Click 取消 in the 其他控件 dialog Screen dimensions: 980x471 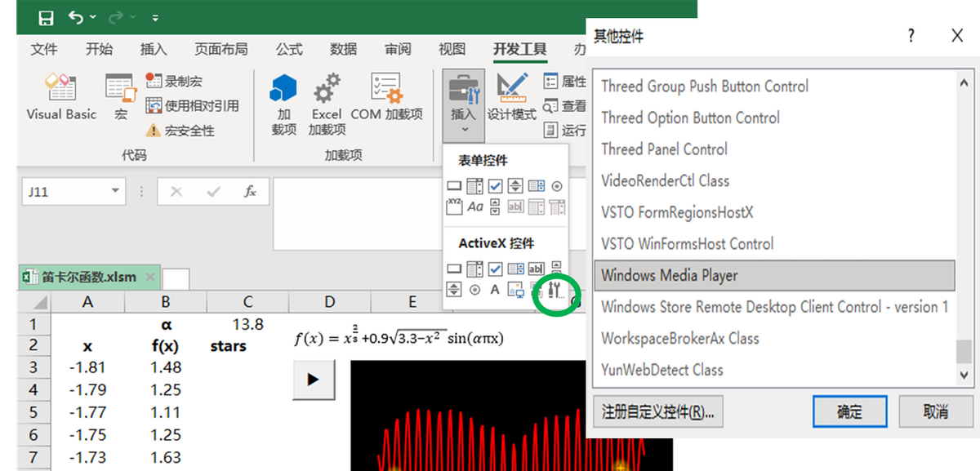[x=936, y=411]
